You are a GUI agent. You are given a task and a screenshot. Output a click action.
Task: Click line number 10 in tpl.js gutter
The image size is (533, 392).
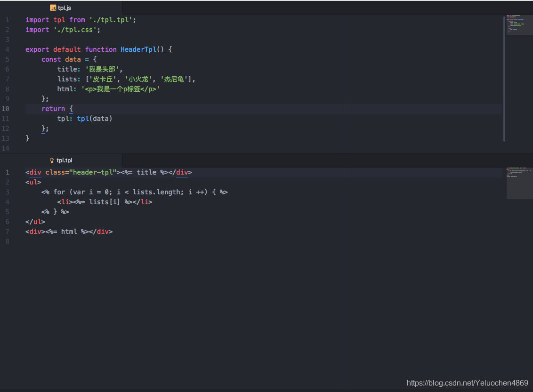pyautogui.click(x=6, y=109)
